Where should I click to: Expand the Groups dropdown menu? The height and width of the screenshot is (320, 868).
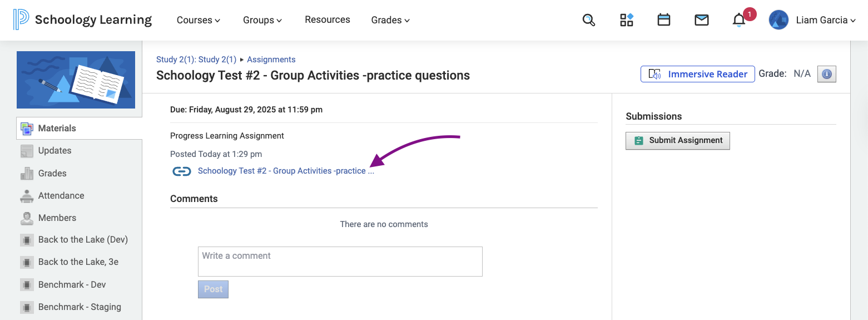[x=262, y=20]
